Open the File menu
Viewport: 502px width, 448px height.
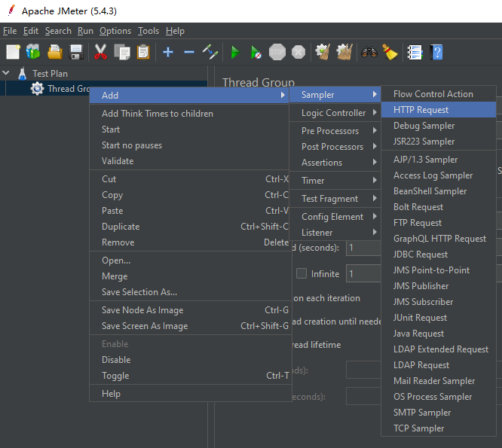[x=10, y=31]
